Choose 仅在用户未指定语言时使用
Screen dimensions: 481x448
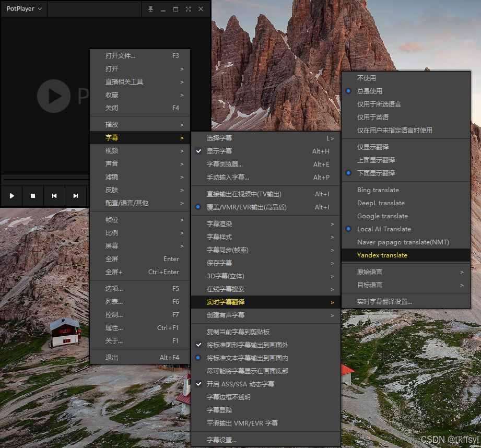[406, 131]
